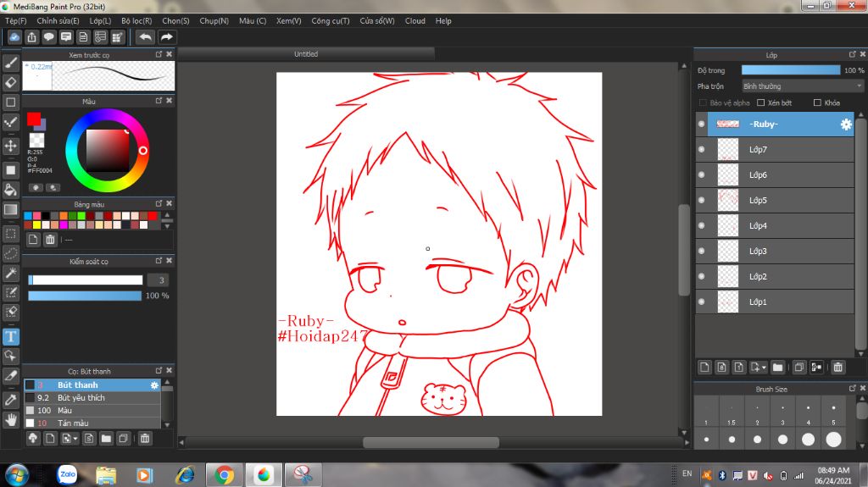Screen dimensions: 868x487
Task: Click red foreground color swatch
Action: pos(33,119)
